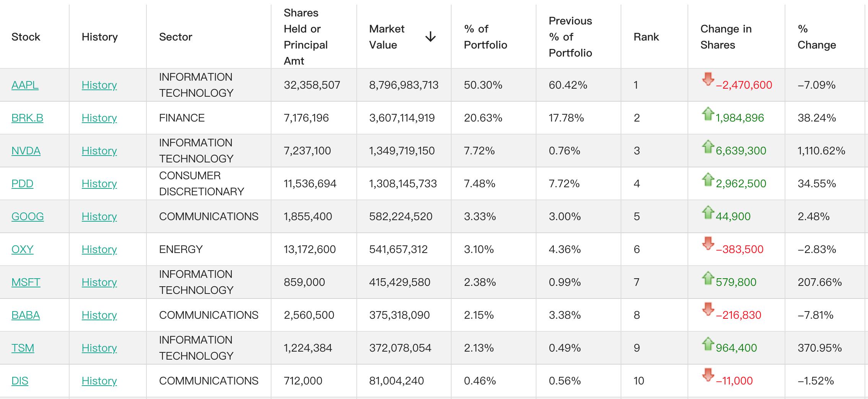Click the green up arrow in MSFT row
868x399 pixels.
tap(708, 278)
